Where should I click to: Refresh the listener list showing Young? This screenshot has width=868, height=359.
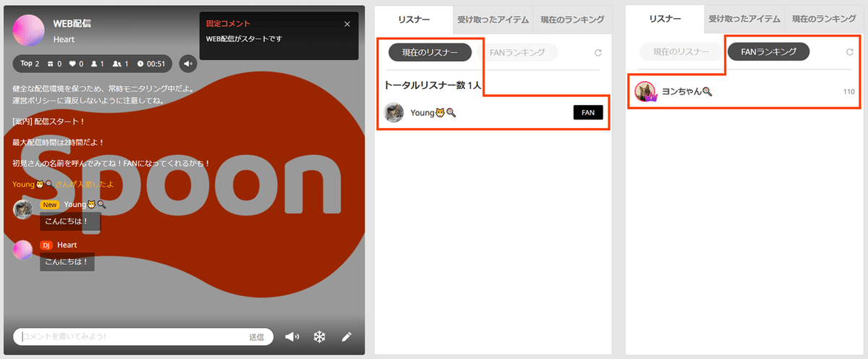tap(598, 53)
